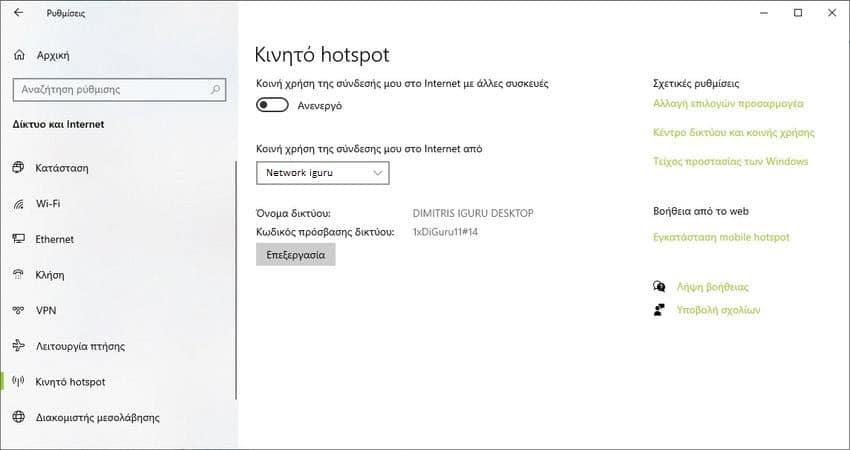Select the Κινητό hotspot antenna icon

coord(18,382)
